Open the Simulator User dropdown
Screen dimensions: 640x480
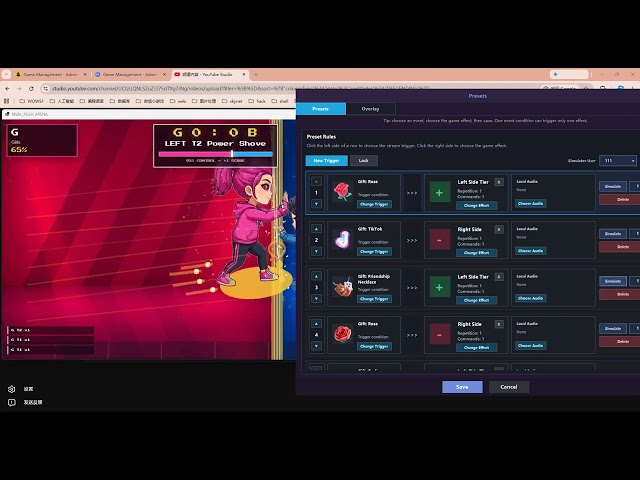[x=618, y=160]
